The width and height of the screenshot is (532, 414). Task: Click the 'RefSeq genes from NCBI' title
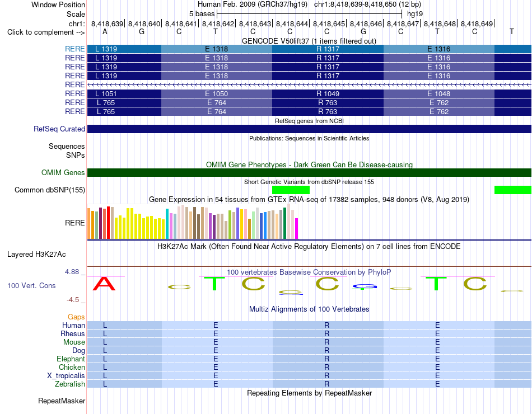pos(309,121)
